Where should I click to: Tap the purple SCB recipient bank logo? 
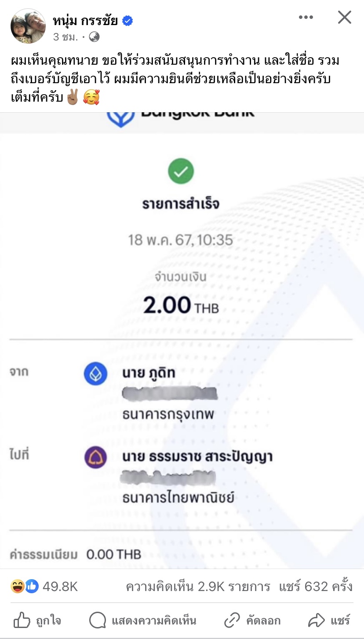[x=95, y=457]
